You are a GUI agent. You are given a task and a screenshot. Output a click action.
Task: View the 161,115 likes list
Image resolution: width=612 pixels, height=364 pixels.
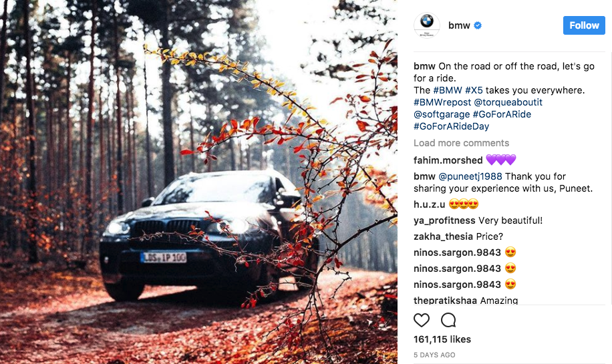click(x=442, y=339)
